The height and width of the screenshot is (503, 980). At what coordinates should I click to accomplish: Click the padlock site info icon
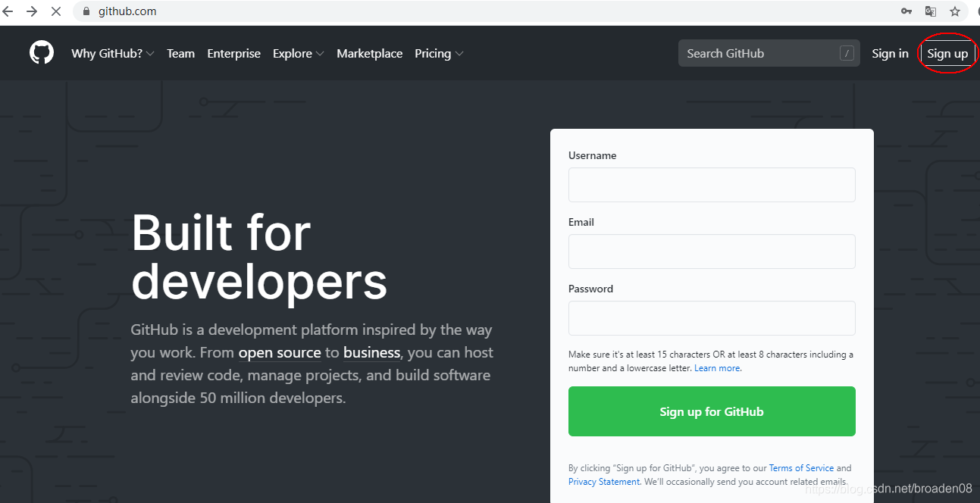click(x=85, y=11)
